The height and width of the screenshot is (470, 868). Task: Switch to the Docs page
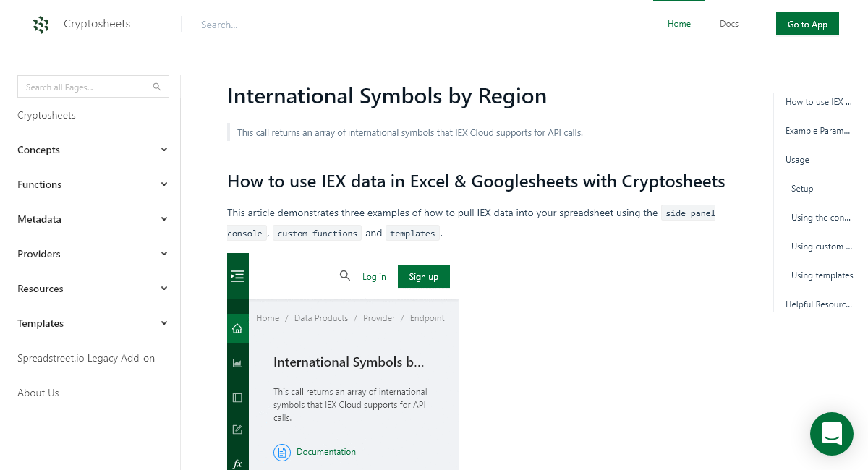click(x=728, y=24)
